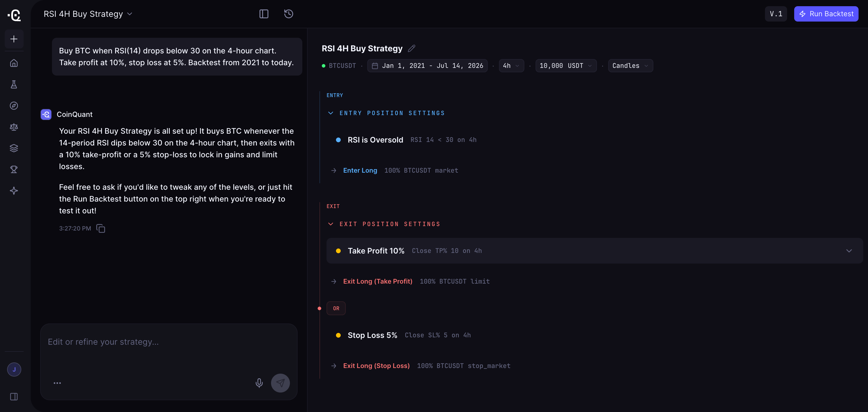Open the three dots chat options

click(x=57, y=383)
